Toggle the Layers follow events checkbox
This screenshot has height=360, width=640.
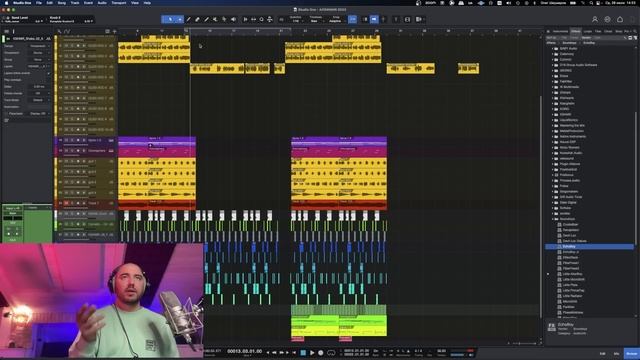[x=49, y=73]
